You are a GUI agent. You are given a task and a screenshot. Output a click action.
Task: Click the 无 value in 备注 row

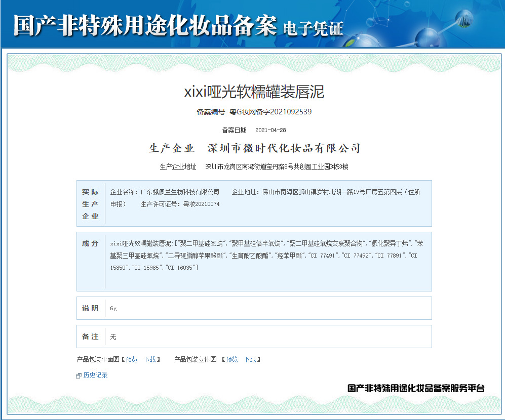[113, 337]
